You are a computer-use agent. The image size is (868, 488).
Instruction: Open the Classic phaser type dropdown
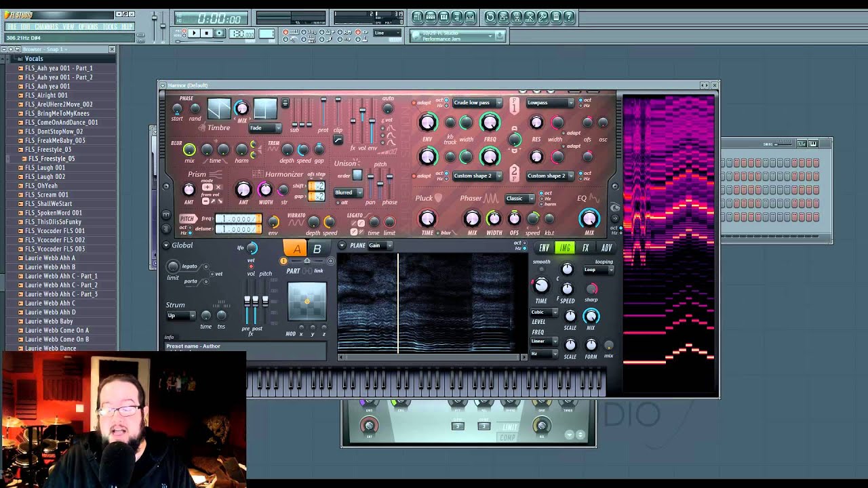[x=519, y=199]
